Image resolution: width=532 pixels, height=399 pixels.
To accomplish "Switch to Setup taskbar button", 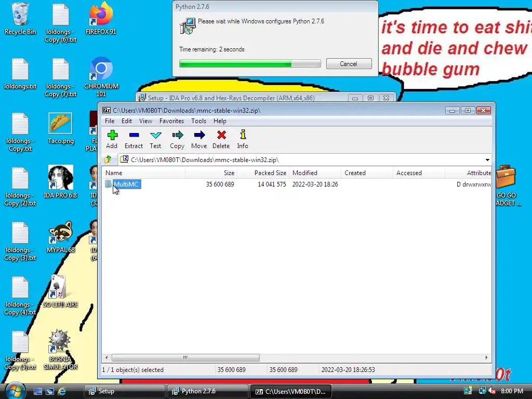I will pos(124,391).
